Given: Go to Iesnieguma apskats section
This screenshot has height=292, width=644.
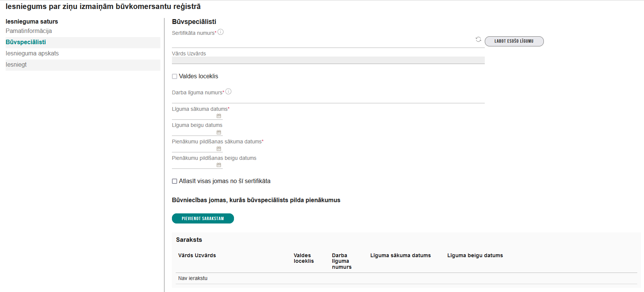Looking at the screenshot, I should (x=32, y=54).
